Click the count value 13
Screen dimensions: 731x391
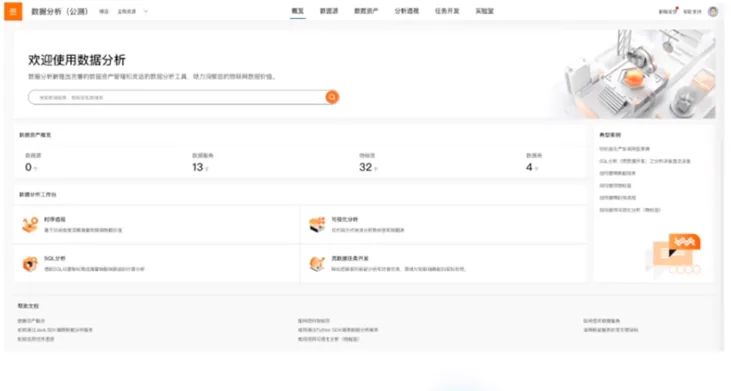coord(198,167)
